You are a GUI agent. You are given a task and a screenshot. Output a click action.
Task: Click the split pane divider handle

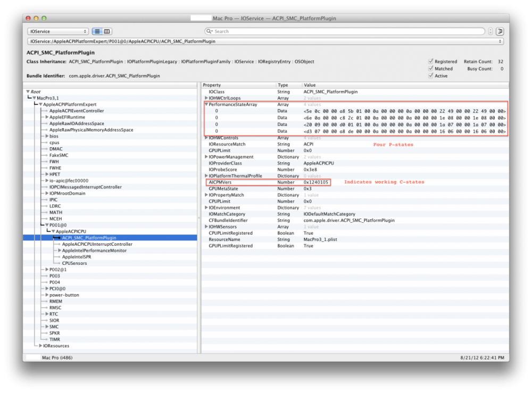click(x=199, y=218)
